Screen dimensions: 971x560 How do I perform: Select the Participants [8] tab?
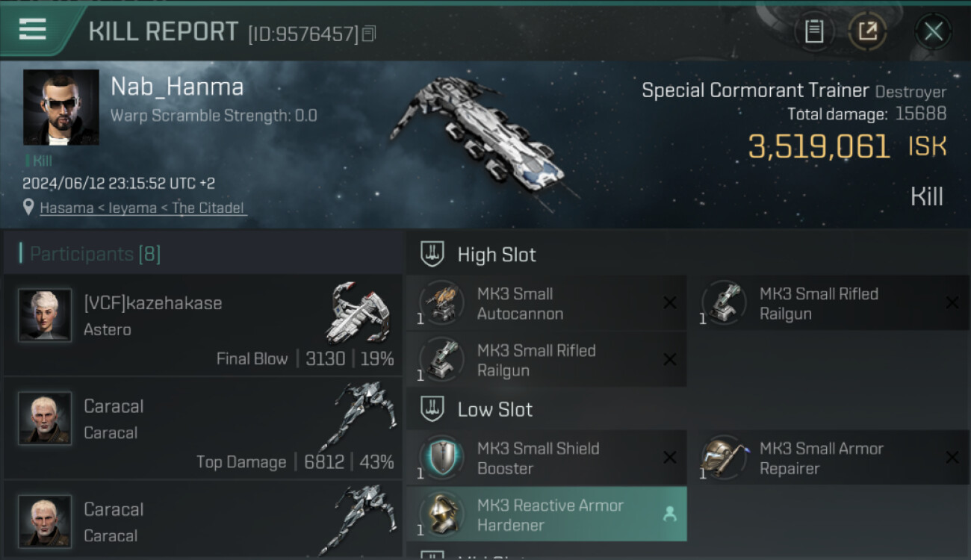pos(95,254)
